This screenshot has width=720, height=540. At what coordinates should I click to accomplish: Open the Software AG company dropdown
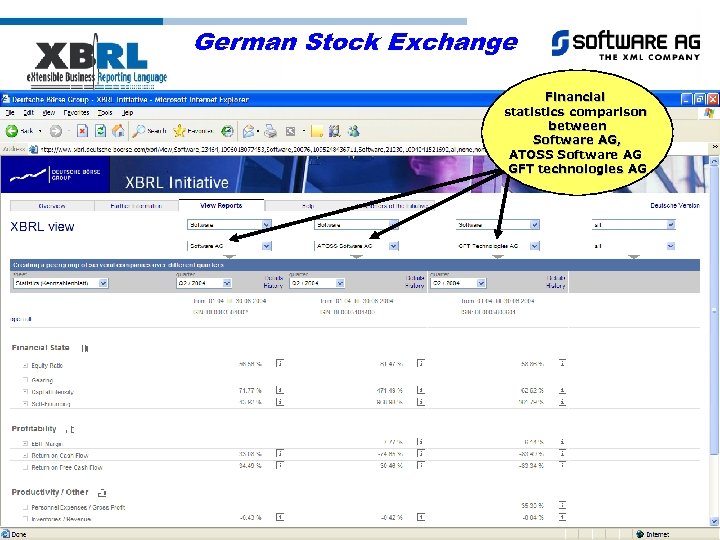tap(229, 246)
